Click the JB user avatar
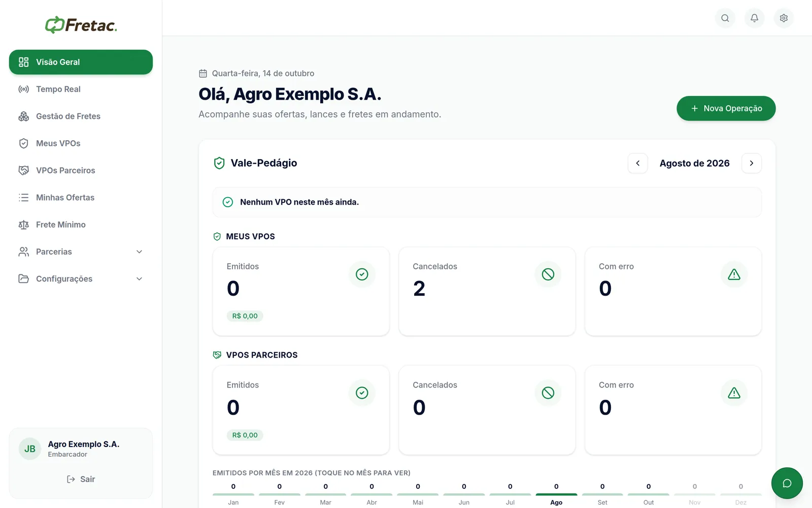The width and height of the screenshot is (812, 508). click(x=30, y=449)
